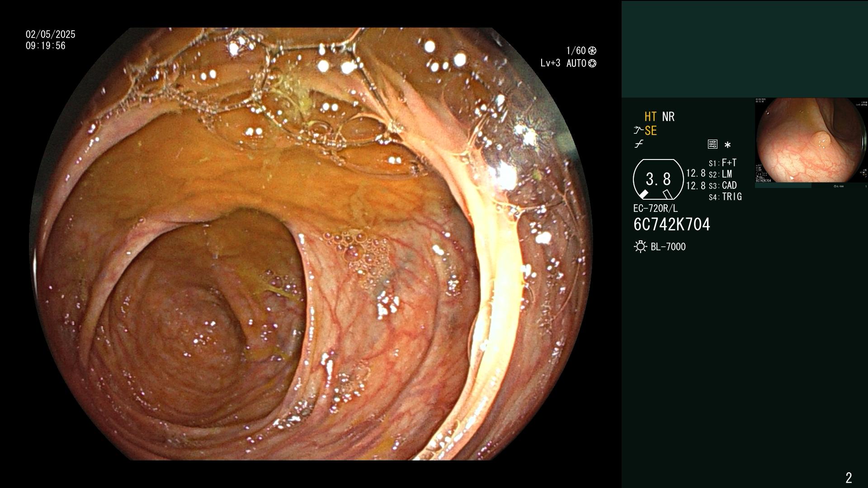Select the NR noise reduction label
Image resolution: width=868 pixels, height=488 pixels.
point(668,117)
